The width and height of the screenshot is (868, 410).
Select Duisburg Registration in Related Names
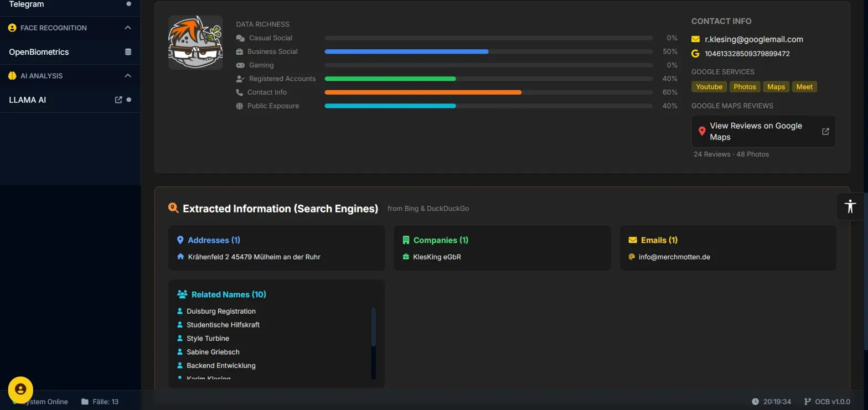tap(221, 312)
